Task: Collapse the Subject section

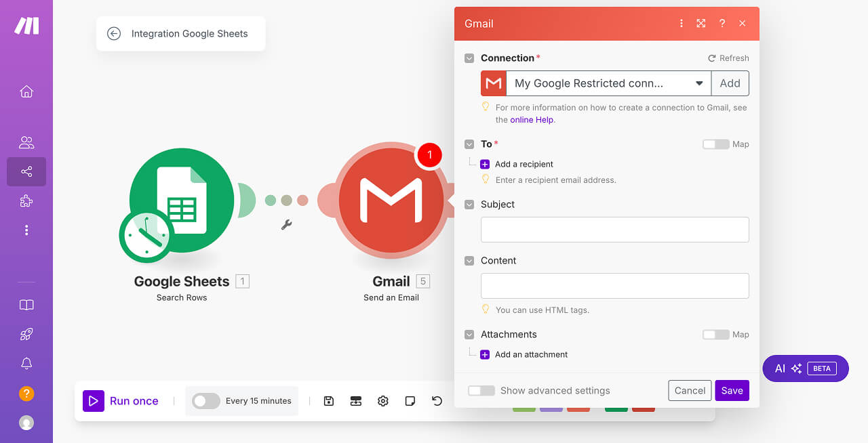Action: (469, 205)
